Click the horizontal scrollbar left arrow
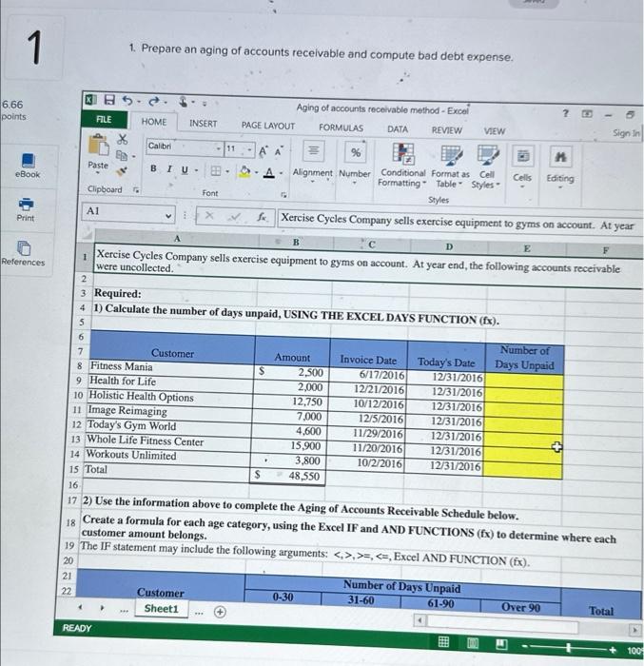 click(x=420, y=620)
